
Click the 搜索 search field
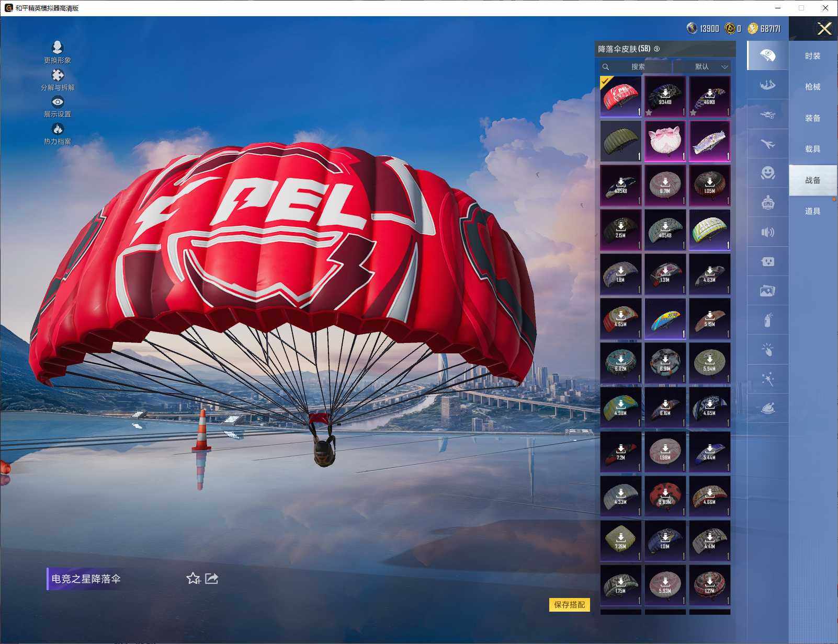point(636,67)
